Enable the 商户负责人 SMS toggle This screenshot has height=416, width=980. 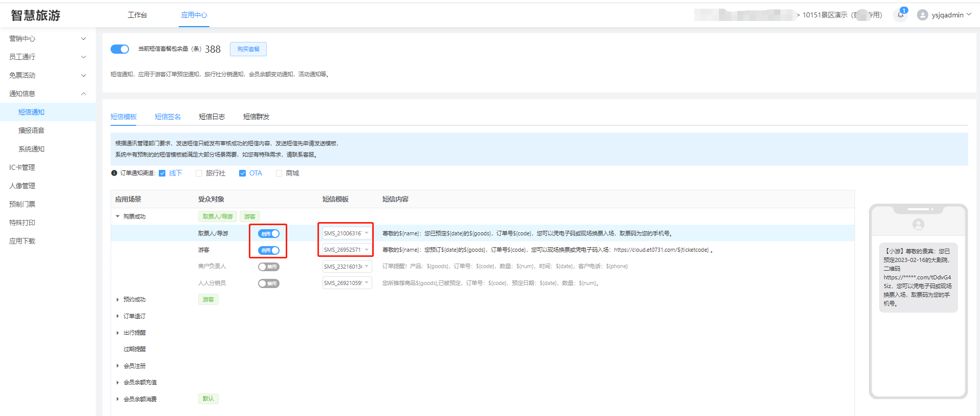click(268, 267)
